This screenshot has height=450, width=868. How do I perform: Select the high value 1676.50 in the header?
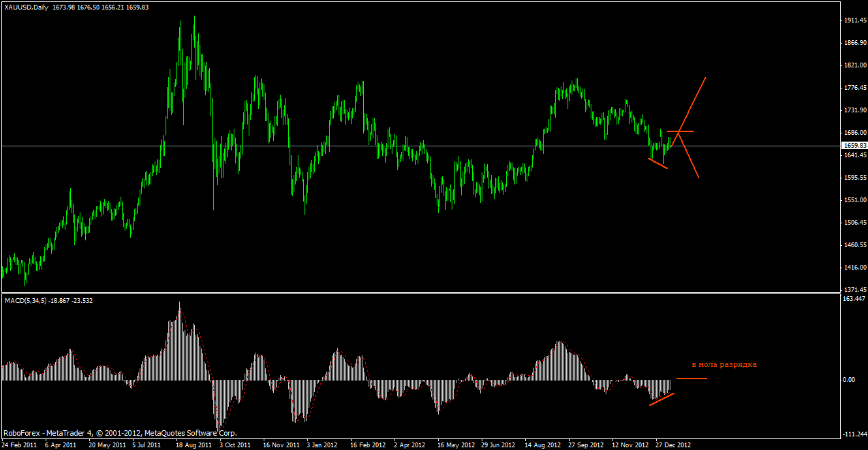[89, 7]
